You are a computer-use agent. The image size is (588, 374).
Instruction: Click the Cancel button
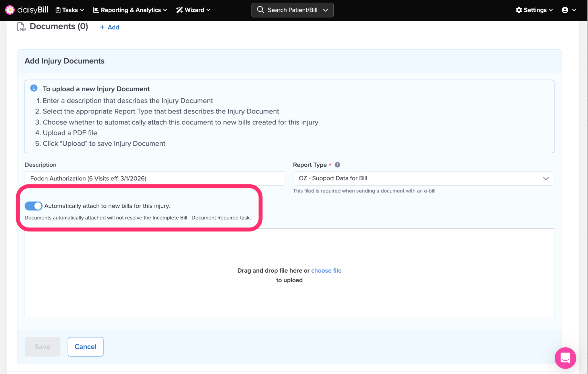pos(85,347)
